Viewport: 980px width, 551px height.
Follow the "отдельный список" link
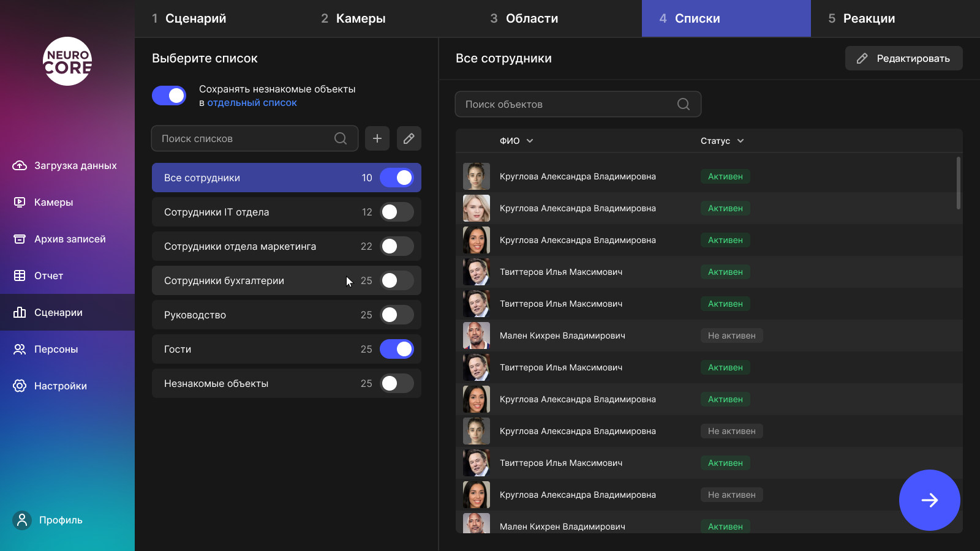click(x=252, y=103)
